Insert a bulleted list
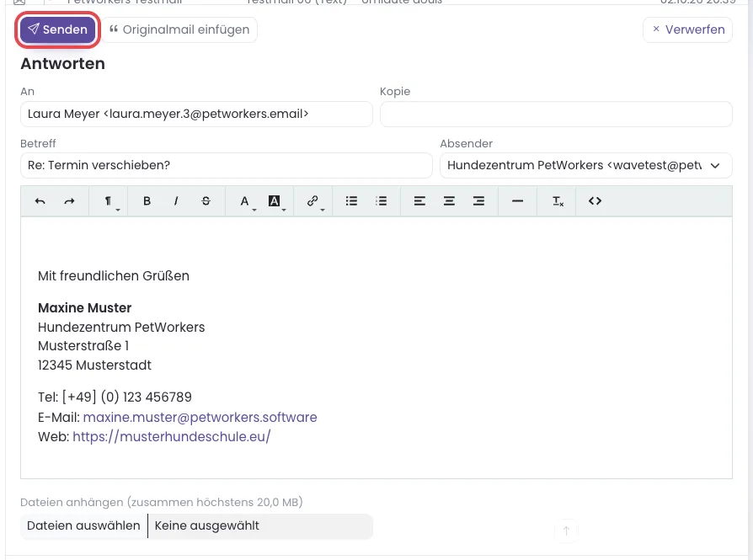This screenshot has width=753, height=560. [351, 201]
